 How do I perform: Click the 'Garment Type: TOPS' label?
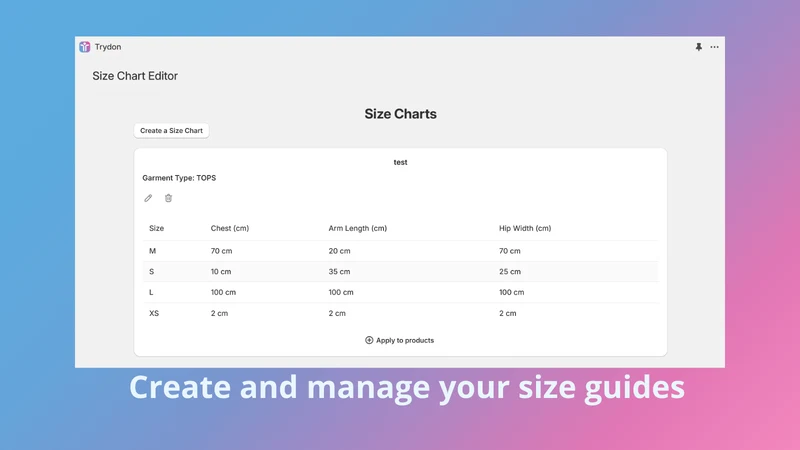coord(179,178)
